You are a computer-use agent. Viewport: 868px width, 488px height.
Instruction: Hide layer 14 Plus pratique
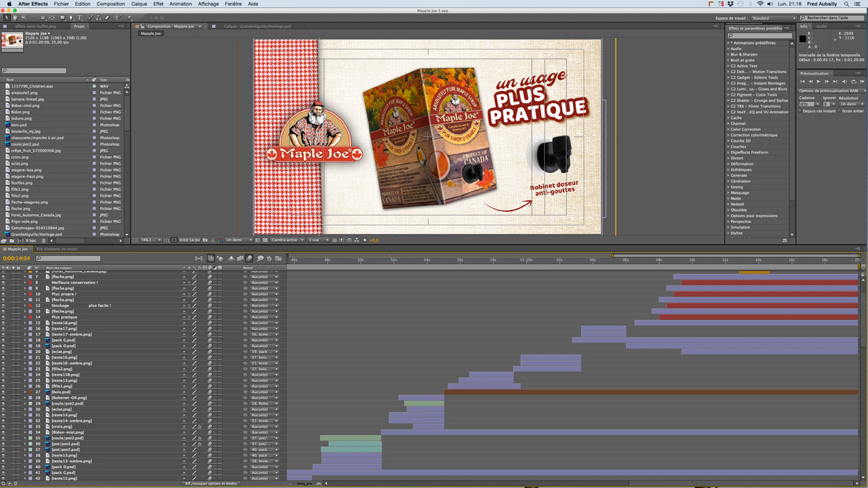[3, 317]
